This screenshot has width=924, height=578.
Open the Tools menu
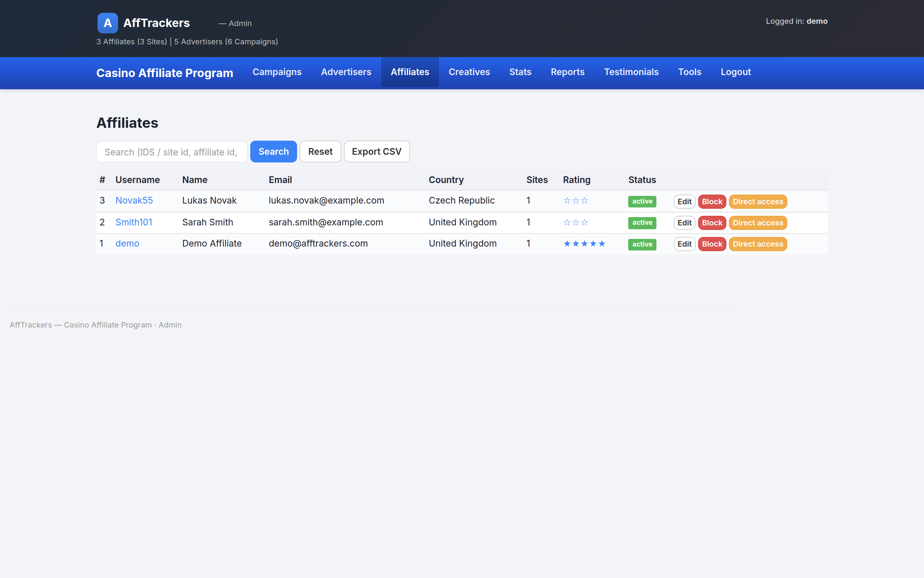[689, 72]
